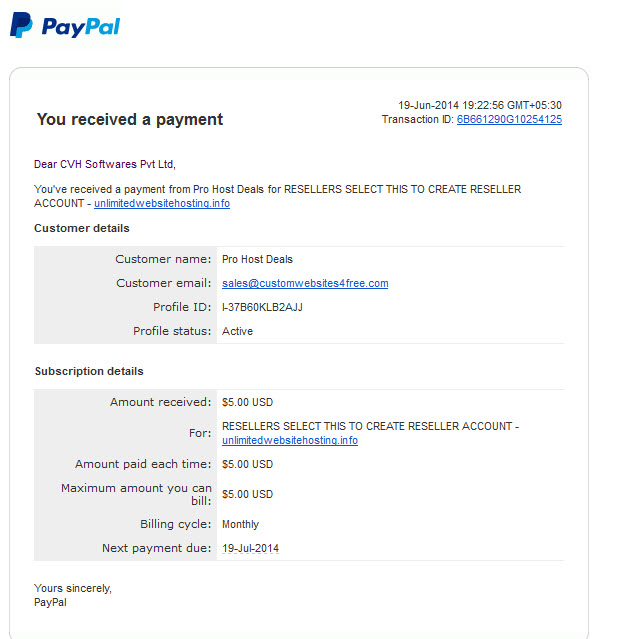Click the Amount received $5.00 USD value

pos(247,403)
